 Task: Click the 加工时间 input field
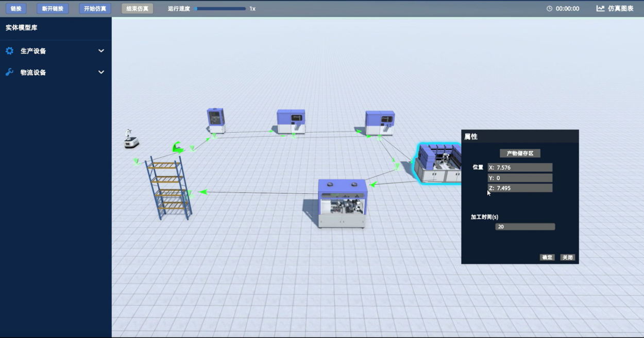(x=525, y=227)
